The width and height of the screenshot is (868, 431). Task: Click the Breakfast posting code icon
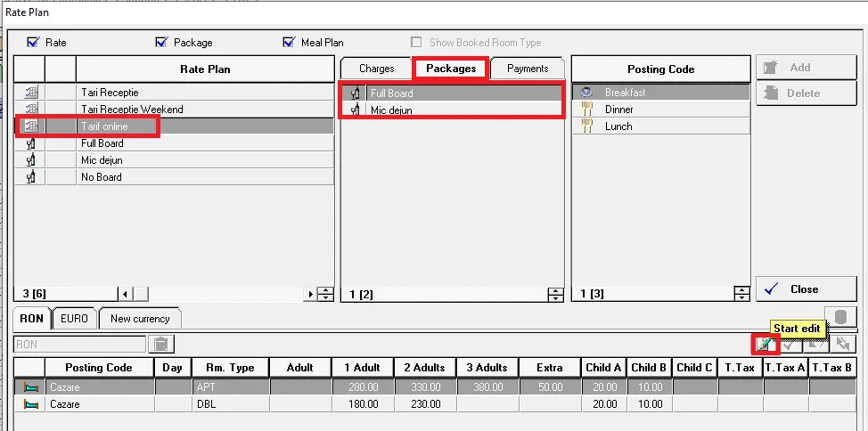click(586, 93)
